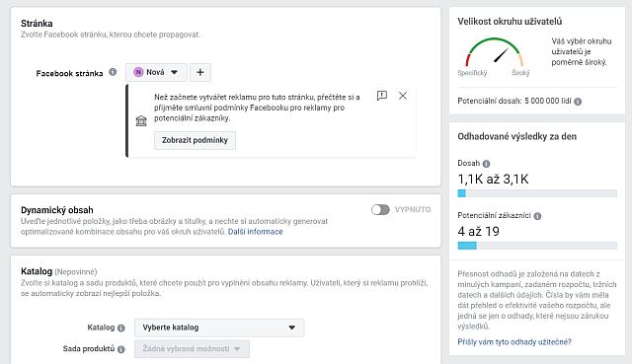
Task: Toggle the Dynamický obsah switch on
Action: coord(380,210)
